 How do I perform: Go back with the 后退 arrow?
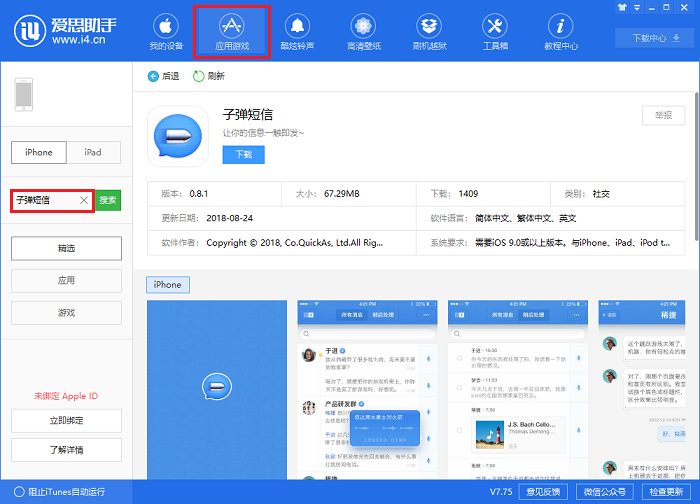click(x=163, y=76)
